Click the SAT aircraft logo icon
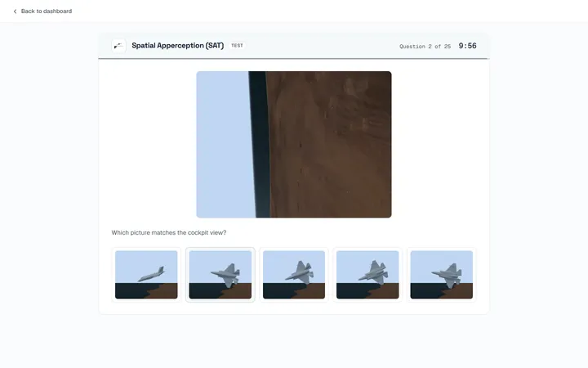The height and width of the screenshot is (368, 588). (x=119, y=46)
